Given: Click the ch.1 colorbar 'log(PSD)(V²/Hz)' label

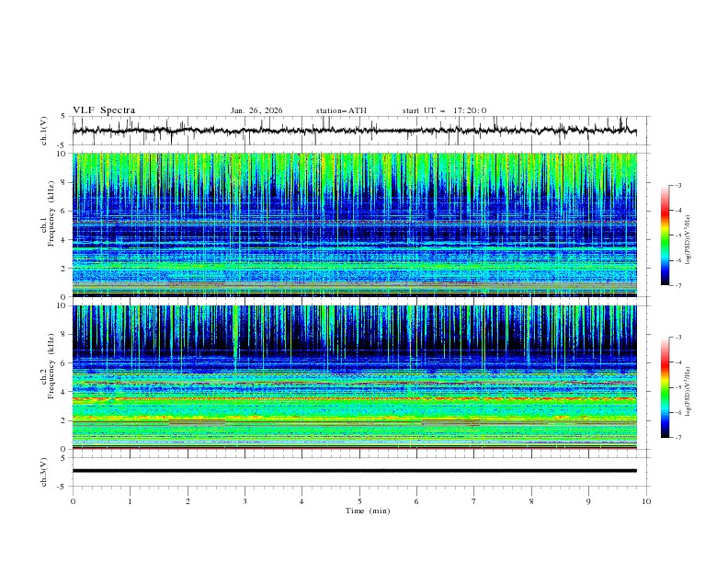Looking at the screenshot, I should click(x=688, y=240).
